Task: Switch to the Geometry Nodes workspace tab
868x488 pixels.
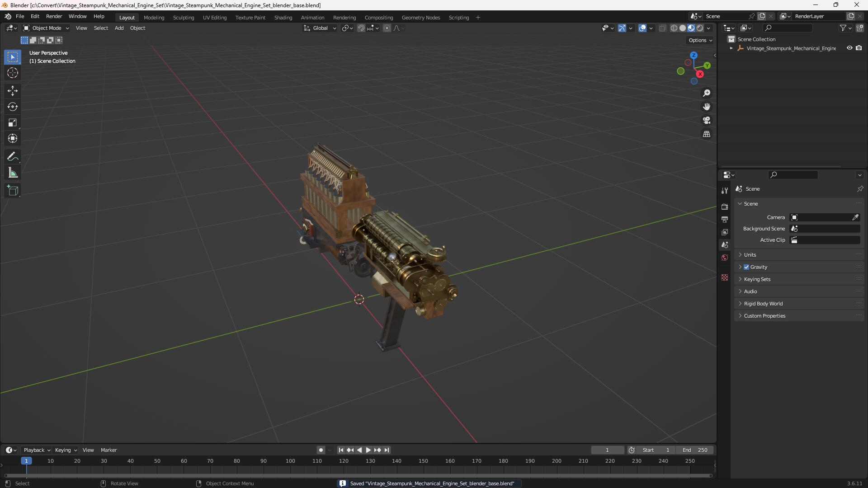Action: coord(420,18)
